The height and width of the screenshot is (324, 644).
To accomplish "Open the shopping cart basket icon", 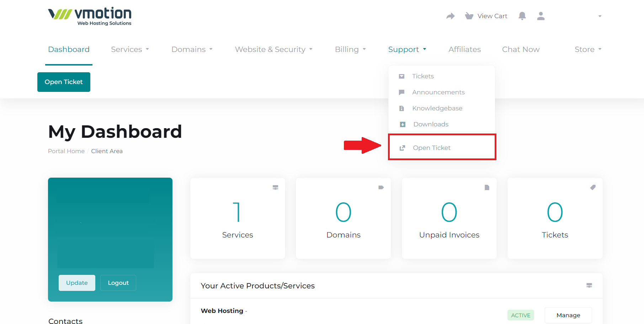I will pos(469,16).
